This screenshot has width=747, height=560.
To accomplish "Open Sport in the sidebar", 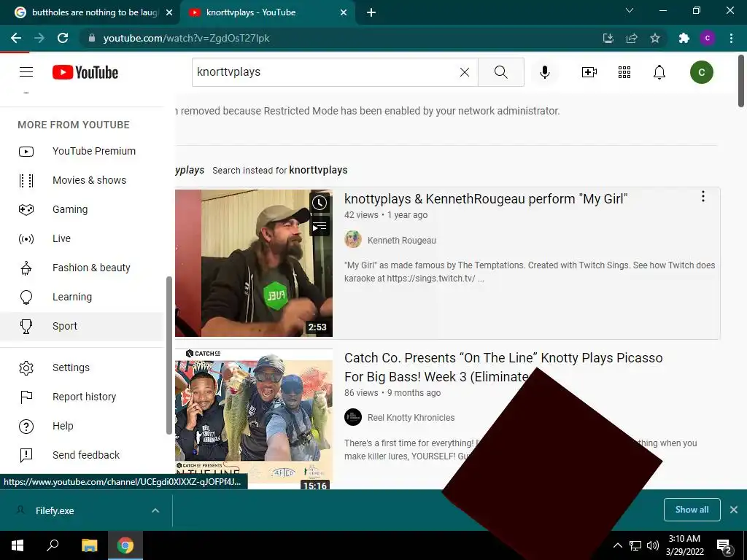I will 81,326.
